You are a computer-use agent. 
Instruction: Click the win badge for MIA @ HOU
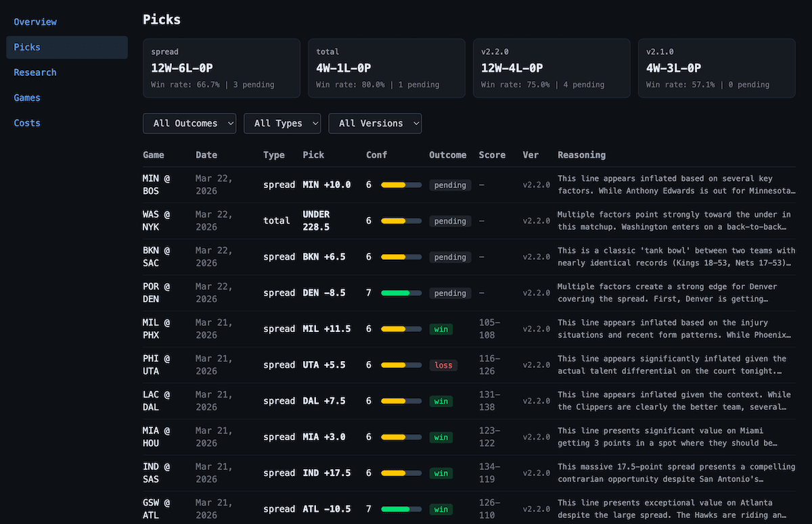[x=441, y=437]
